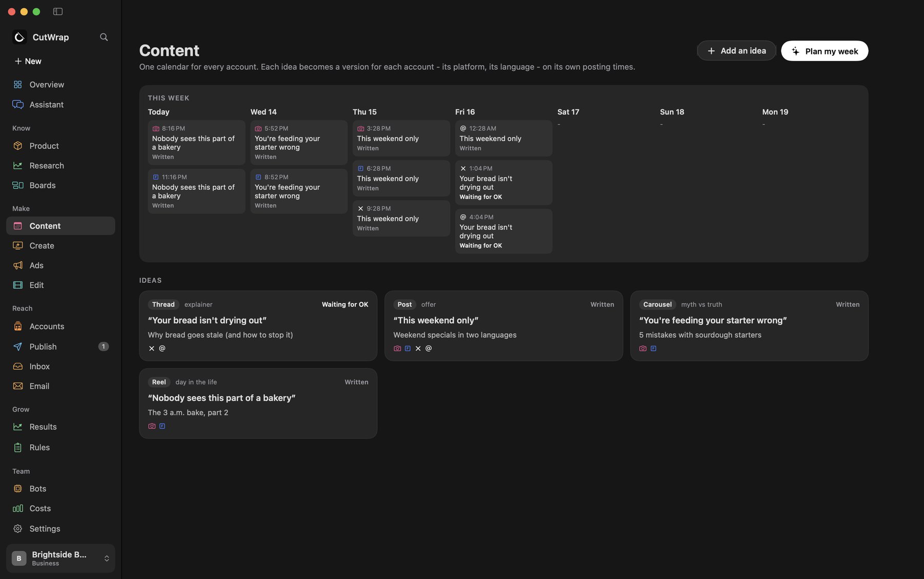Open Research in the sidebar

(x=61, y=166)
